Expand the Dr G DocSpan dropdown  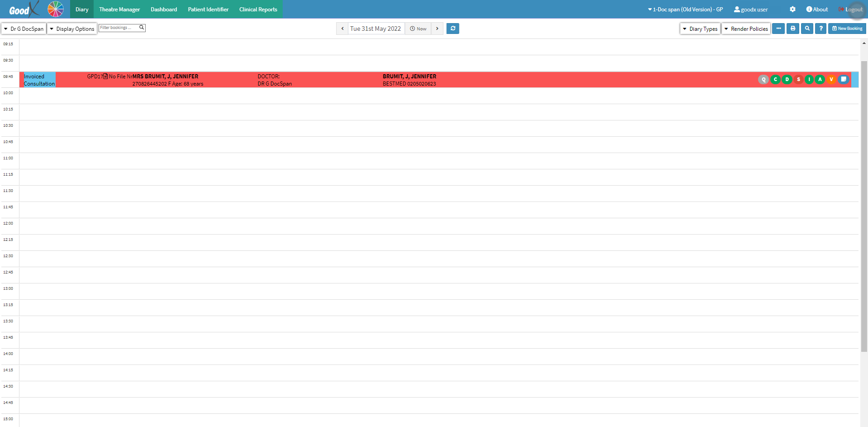[24, 29]
